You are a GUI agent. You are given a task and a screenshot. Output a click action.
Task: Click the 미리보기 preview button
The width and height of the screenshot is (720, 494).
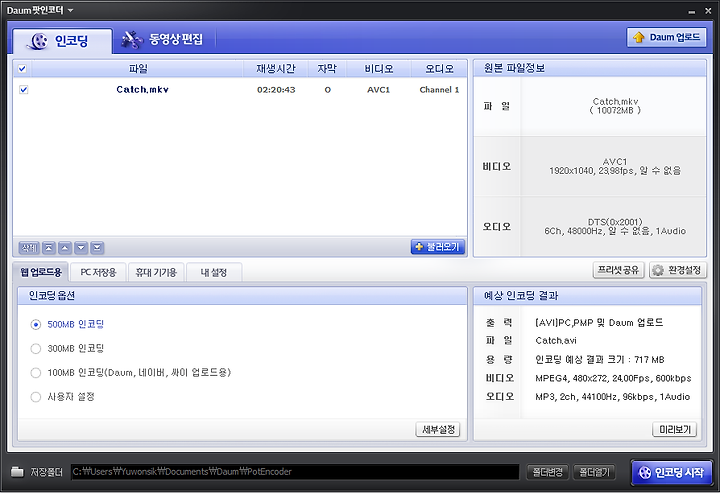(675, 430)
